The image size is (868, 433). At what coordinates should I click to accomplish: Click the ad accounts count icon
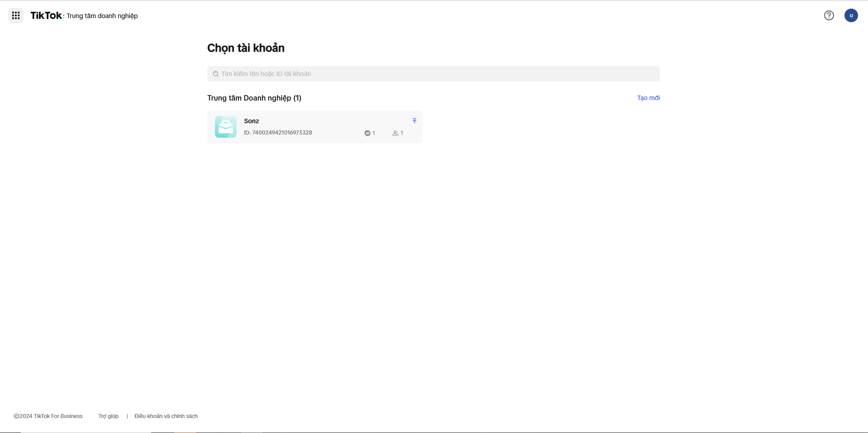[367, 133]
